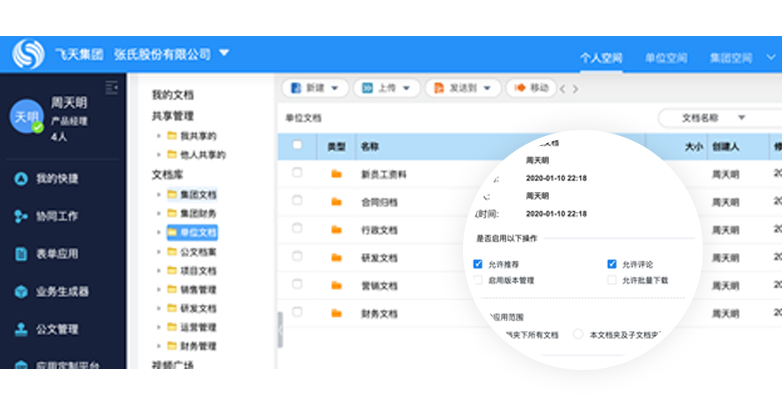Expand the 他人共享的 tree node arrow
The height and width of the screenshot is (400, 782).
tap(159, 155)
